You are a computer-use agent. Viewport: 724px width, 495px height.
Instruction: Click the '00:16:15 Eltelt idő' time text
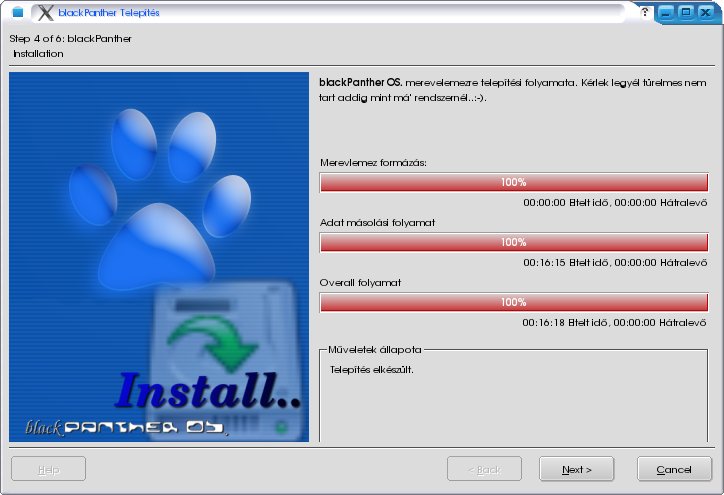pos(566,262)
